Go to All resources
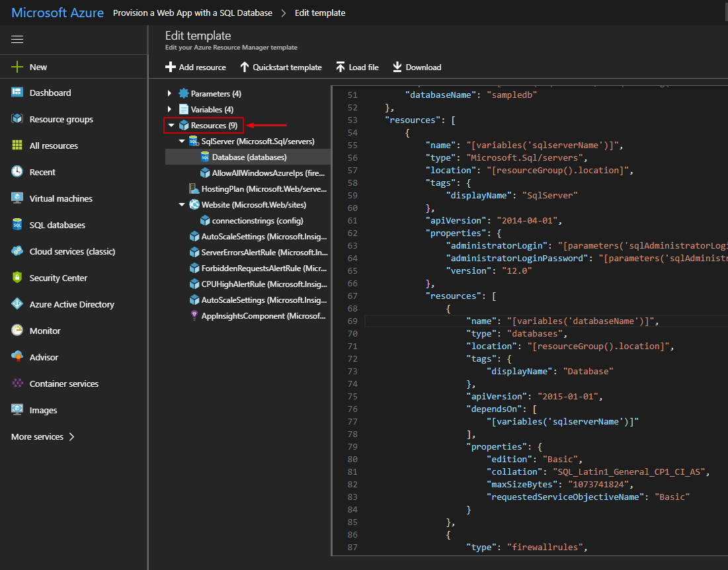 54,145
